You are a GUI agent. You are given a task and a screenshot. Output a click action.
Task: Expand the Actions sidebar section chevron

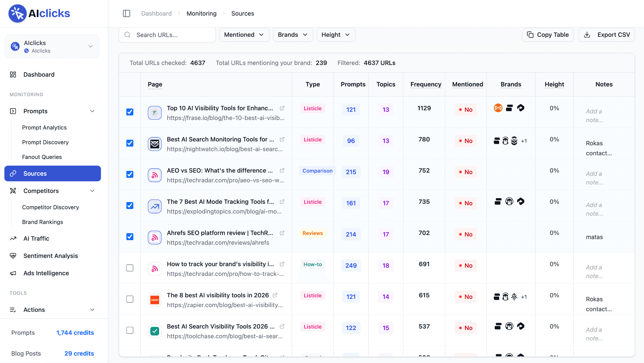point(92,310)
